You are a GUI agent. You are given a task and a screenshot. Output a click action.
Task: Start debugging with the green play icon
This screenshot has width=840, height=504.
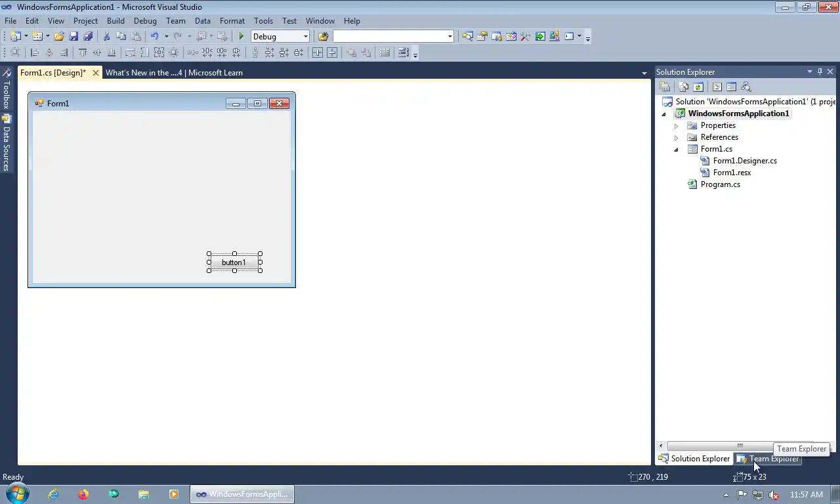[241, 37]
